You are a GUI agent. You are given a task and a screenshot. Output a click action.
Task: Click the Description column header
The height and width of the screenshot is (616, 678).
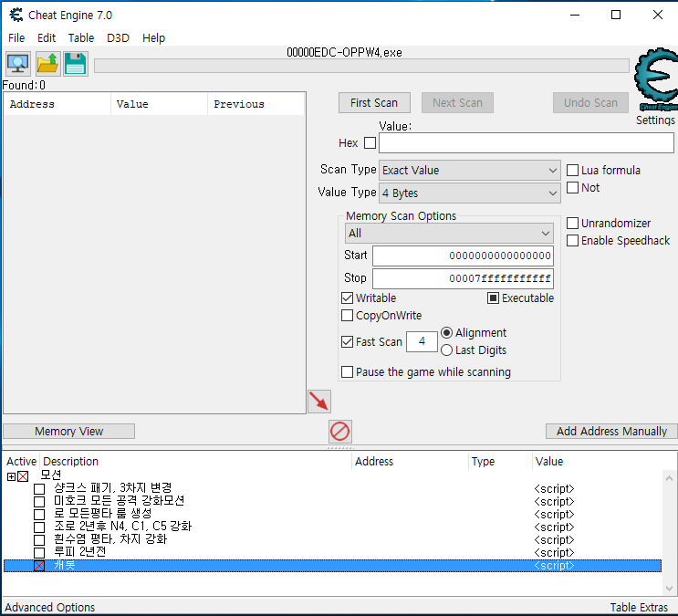pyautogui.click(x=196, y=462)
